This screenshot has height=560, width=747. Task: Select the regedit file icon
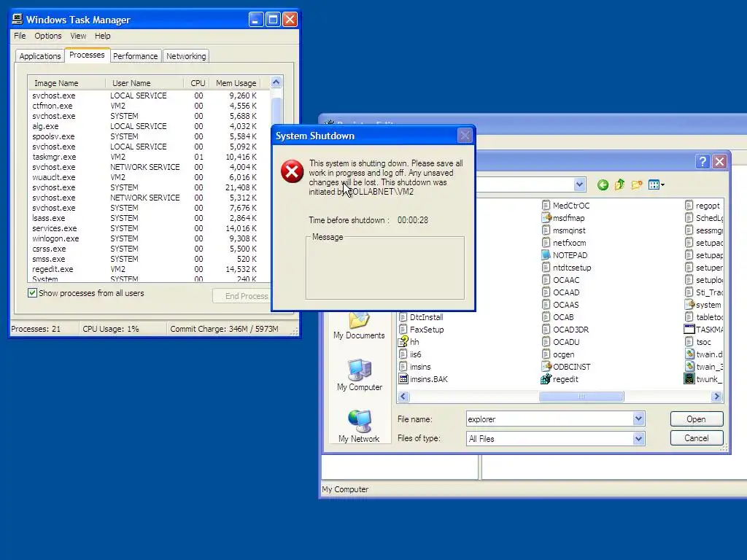click(x=546, y=379)
